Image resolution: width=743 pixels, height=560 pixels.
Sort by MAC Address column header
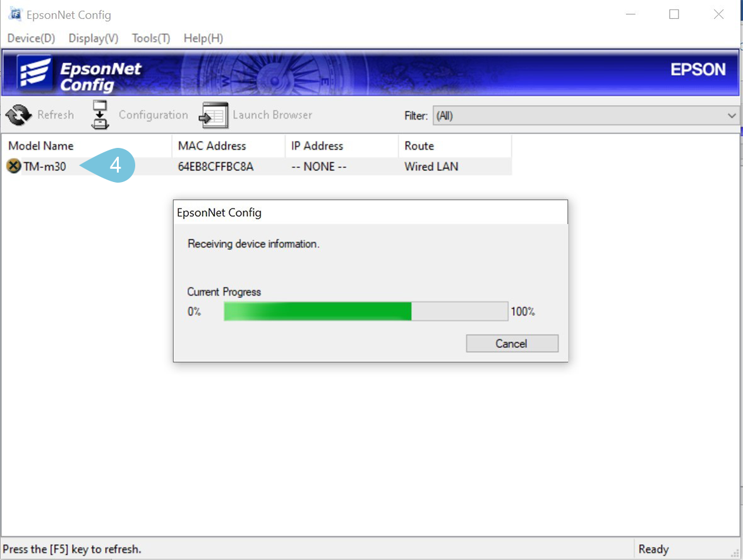click(212, 146)
